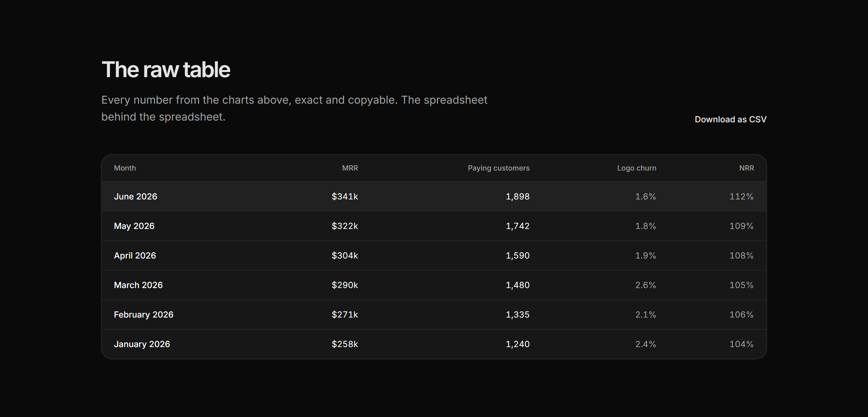Click the heading The raw table

(166, 70)
